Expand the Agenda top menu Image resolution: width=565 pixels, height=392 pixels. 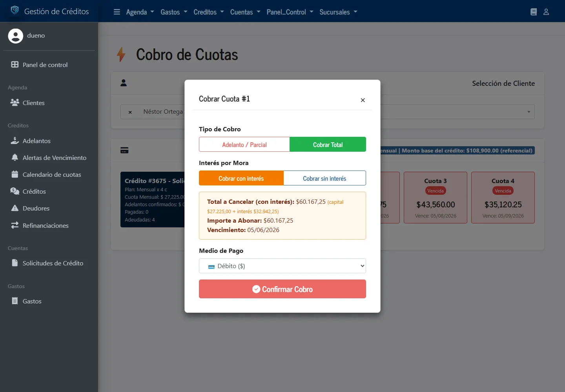[x=140, y=12]
